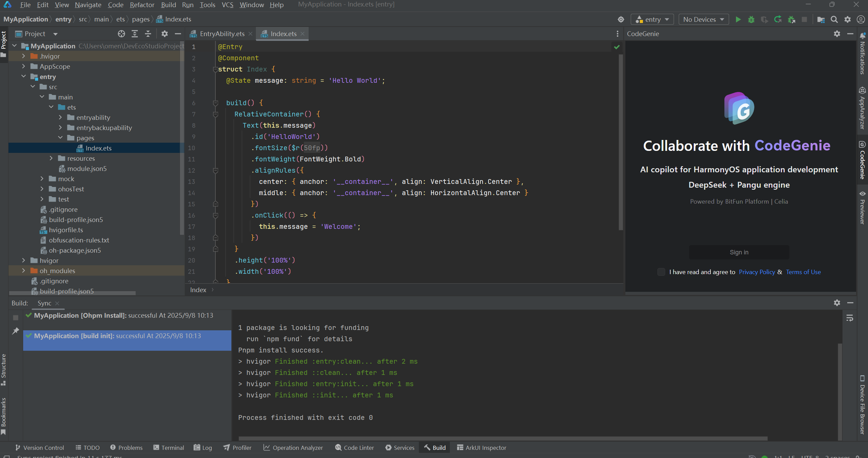Click the Select Opened File target icon
This screenshot has height=458, width=868.
click(x=121, y=34)
